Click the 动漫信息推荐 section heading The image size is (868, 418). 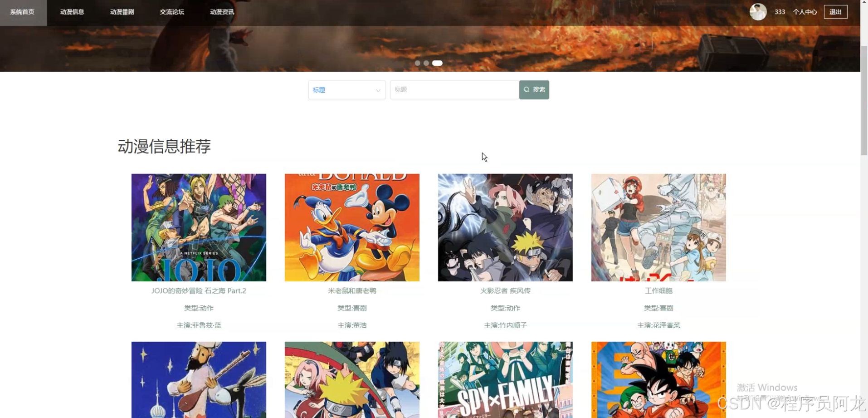click(164, 147)
